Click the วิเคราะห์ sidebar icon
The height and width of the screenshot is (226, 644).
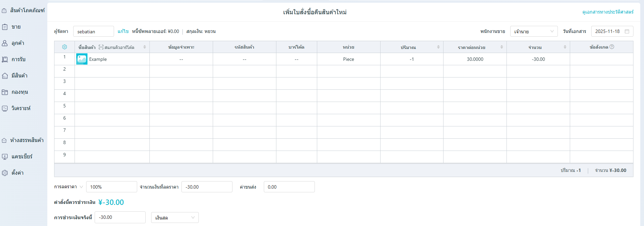5,108
